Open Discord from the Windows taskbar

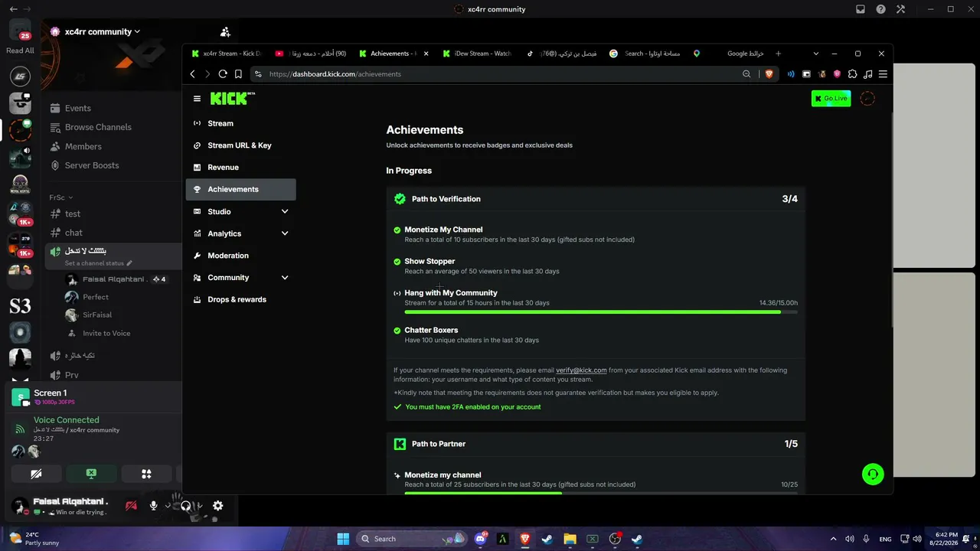pyautogui.click(x=481, y=539)
